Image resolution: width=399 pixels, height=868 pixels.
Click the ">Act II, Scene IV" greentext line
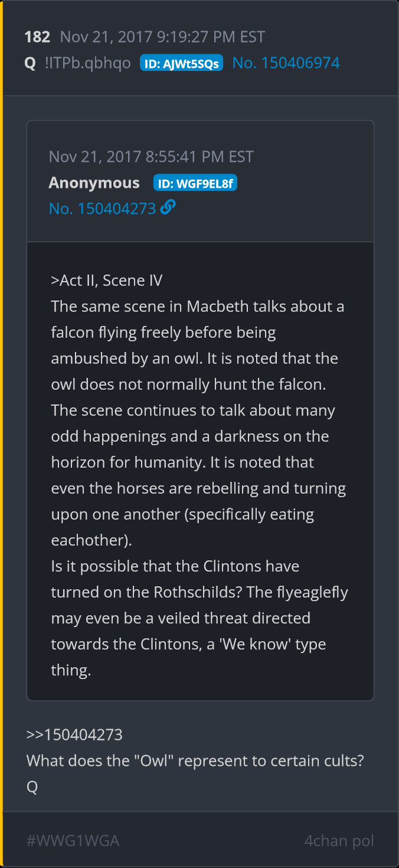pos(107,280)
